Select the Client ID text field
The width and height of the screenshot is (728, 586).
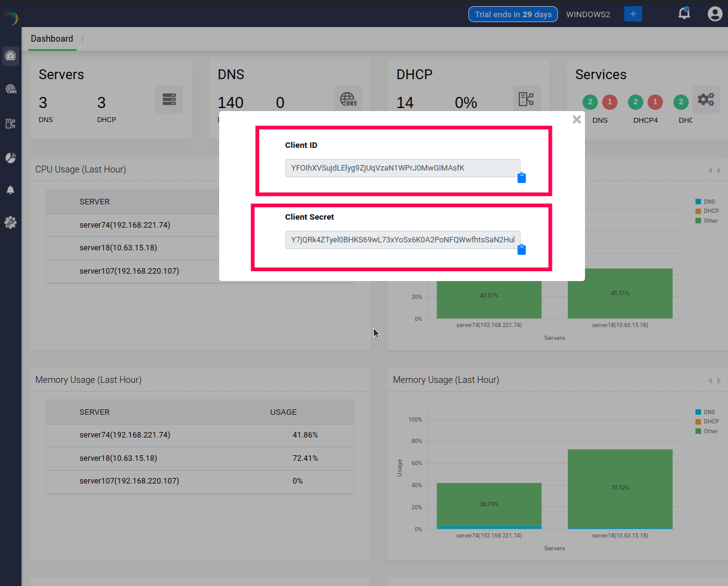(x=402, y=168)
